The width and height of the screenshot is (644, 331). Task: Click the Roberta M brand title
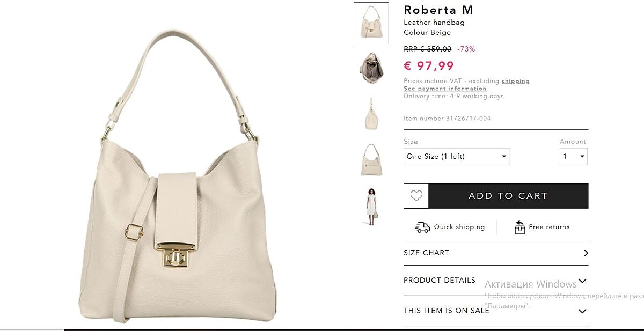[x=438, y=10]
